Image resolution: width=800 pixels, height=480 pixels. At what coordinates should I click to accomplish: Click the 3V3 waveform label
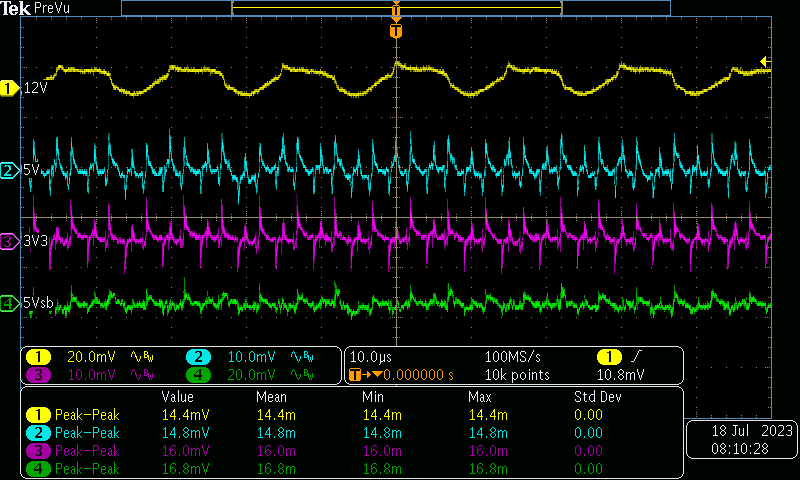point(36,241)
